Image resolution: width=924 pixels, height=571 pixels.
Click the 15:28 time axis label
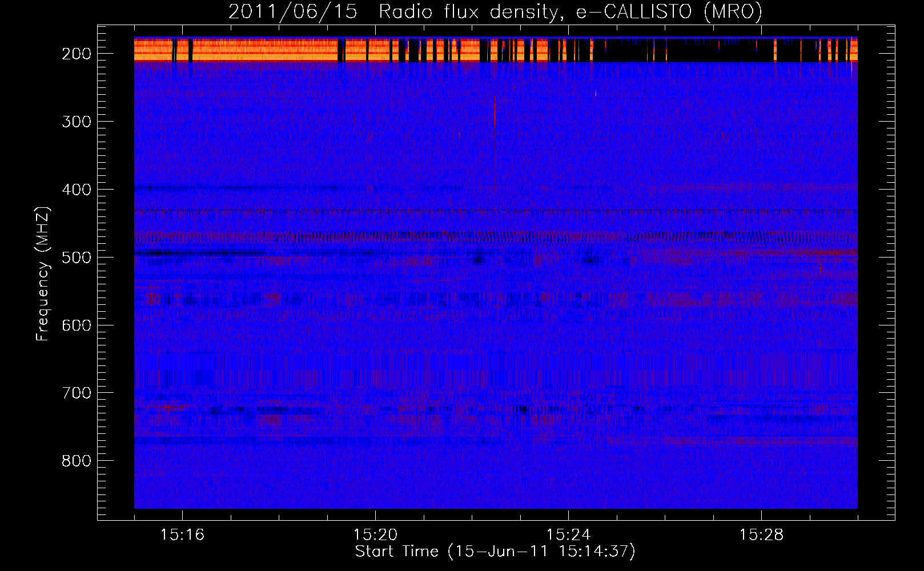(761, 535)
